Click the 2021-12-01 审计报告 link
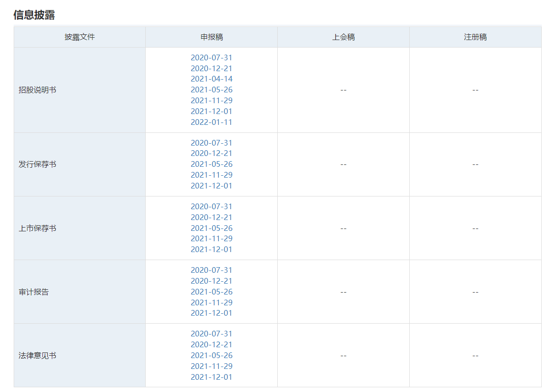This screenshot has width=546, height=392. (211, 313)
